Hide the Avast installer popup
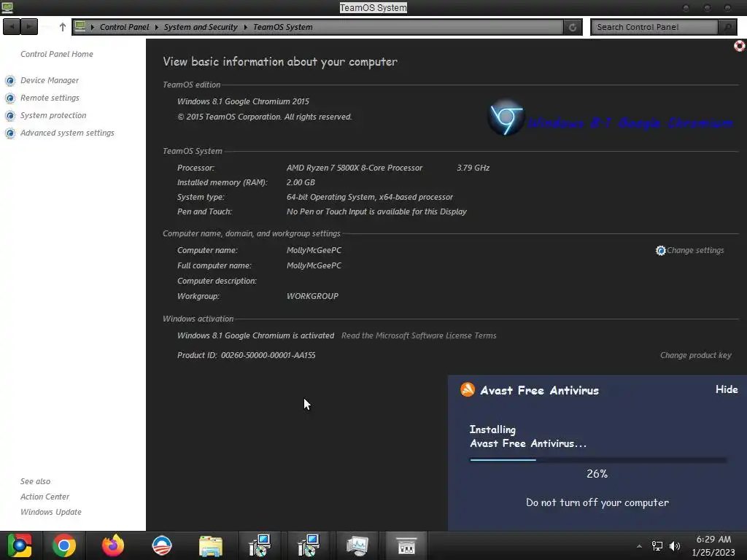 pyautogui.click(x=727, y=389)
